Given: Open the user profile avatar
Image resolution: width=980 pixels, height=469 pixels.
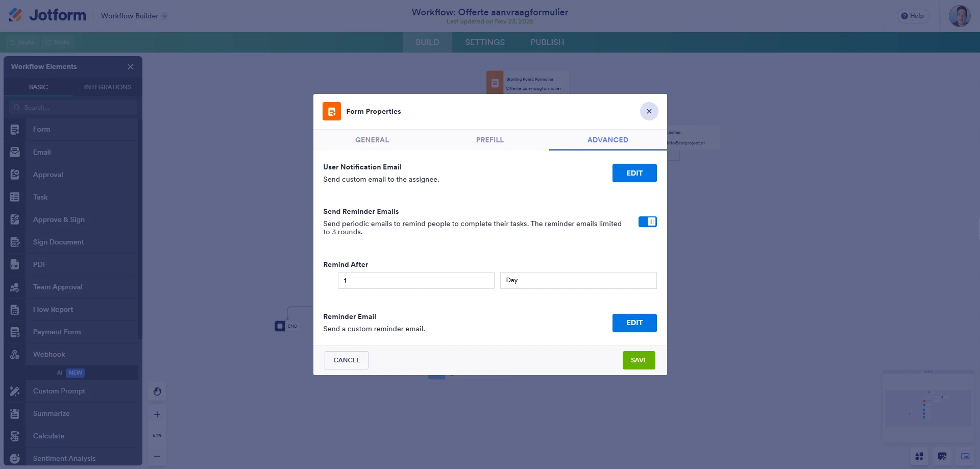Looking at the screenshot, I should pos(959,16).
